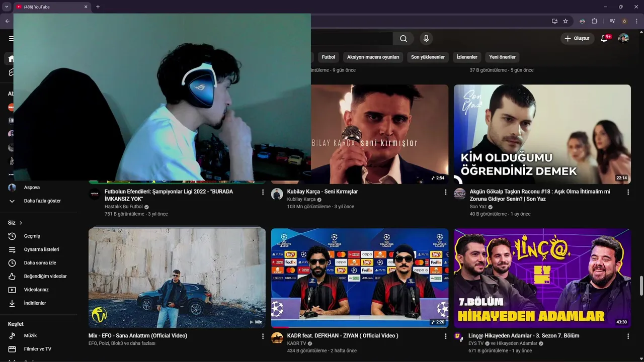Viewport: 644px width, 362px height.
Task: Open Kim Olduğumu Öğrendiniz Demek thumbnail
Action: click(x=542, y=134)
